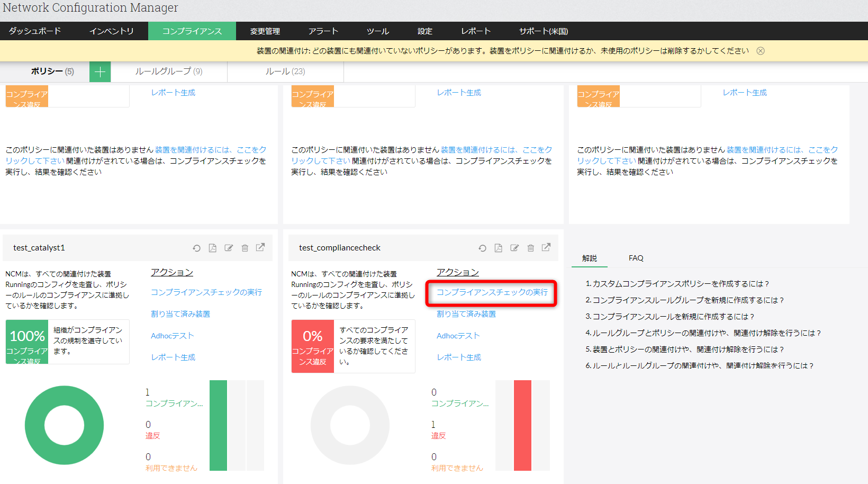Select the FAQ tab

tap(636, 258)
